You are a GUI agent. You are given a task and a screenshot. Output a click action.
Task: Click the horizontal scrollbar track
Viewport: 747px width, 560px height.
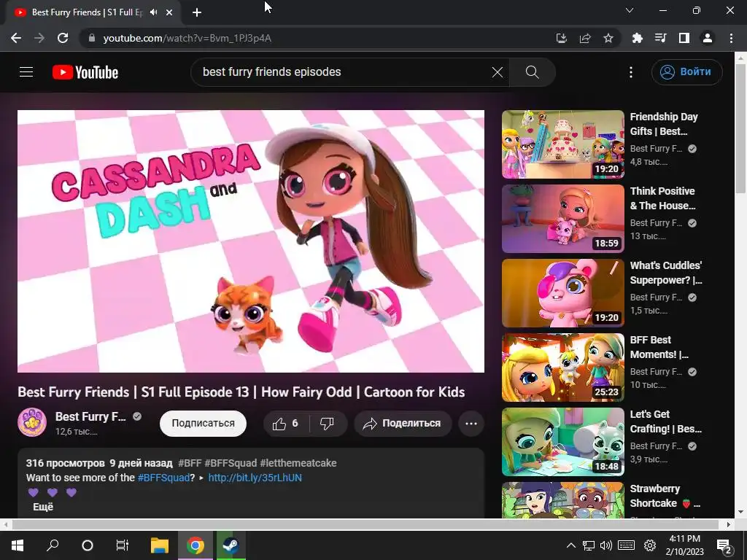pyautogui.click(x=365, y=524)
